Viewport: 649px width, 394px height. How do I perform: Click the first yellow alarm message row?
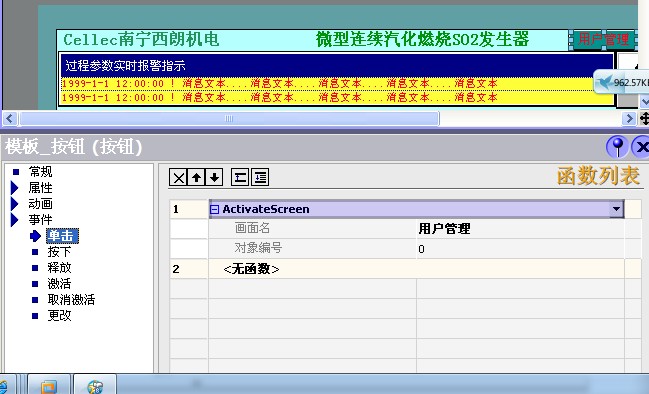pos(336,84)
